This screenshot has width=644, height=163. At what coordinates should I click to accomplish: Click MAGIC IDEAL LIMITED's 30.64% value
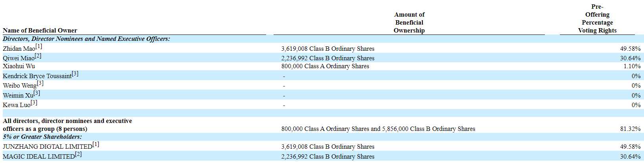coord(630,157)
